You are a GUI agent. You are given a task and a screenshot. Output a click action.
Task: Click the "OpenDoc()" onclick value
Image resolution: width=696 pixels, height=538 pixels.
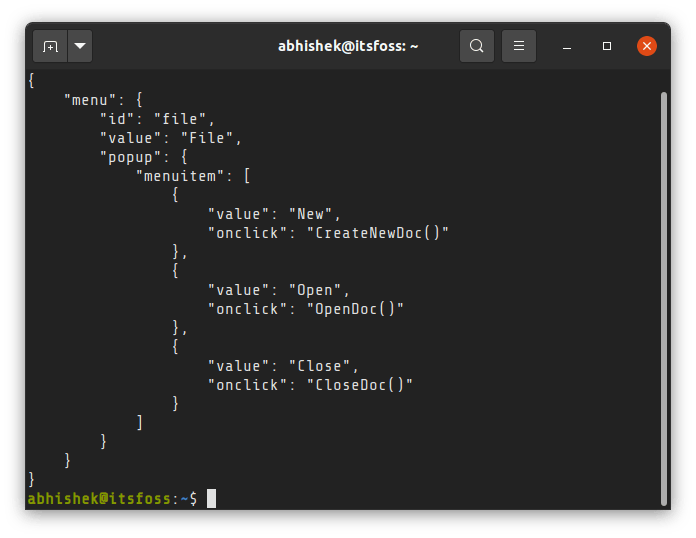tap(355, 309)
